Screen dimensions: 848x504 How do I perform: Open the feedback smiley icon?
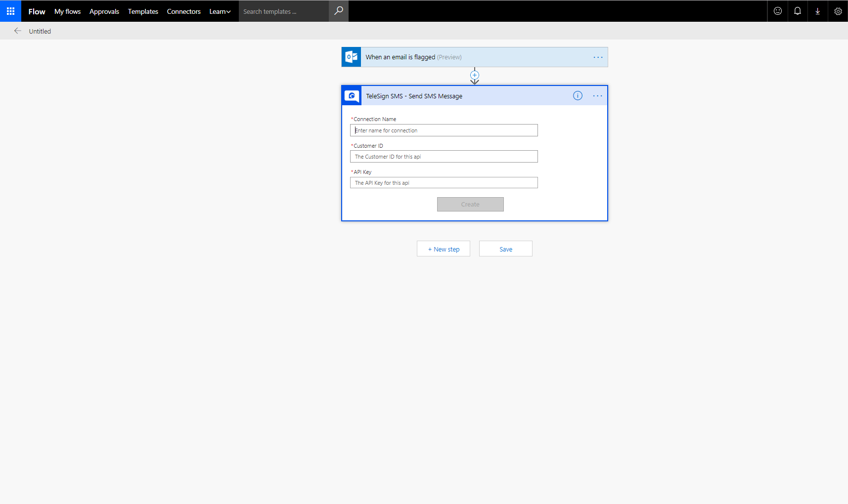tap(778, 11)
